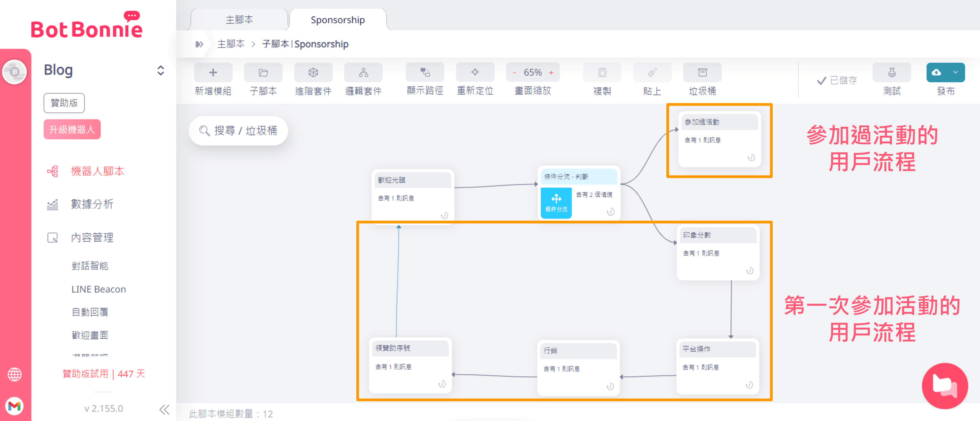
Task: Expand the Blog bot selector
Action: [x=160, y=71]
